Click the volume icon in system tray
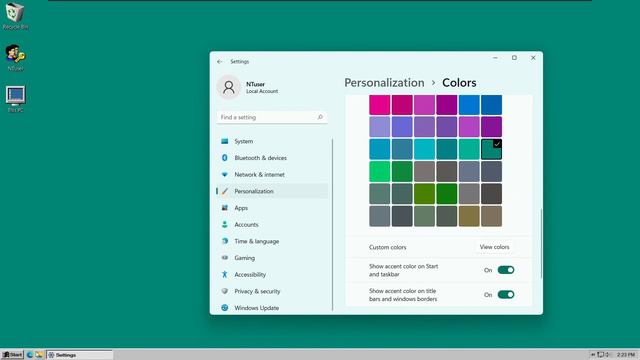640x360 pixels. pyautogui.click(x=607, y=355)
